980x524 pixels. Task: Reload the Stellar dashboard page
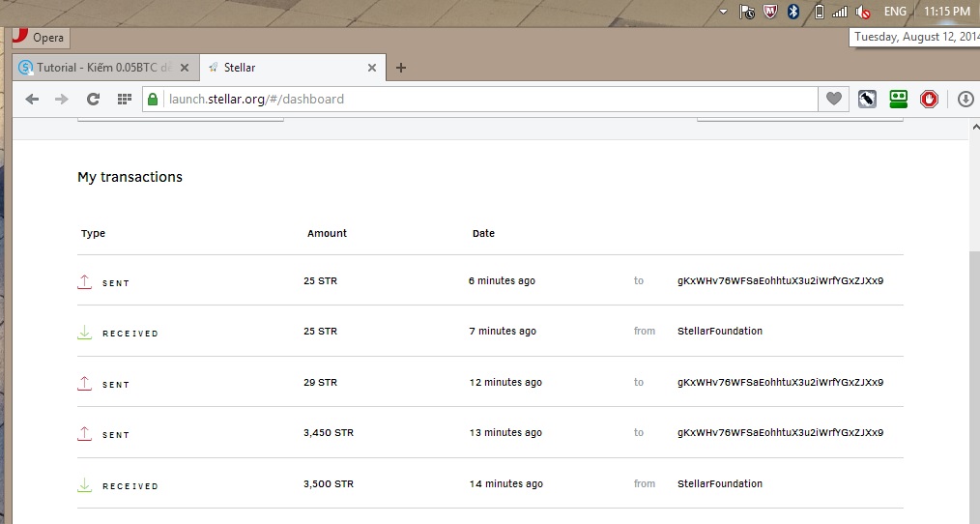[x=93, y=99]
